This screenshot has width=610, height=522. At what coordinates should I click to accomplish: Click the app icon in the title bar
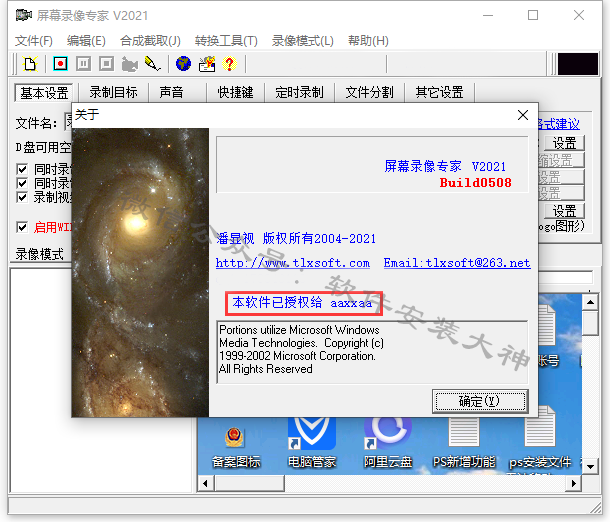(x=23, y=15)
